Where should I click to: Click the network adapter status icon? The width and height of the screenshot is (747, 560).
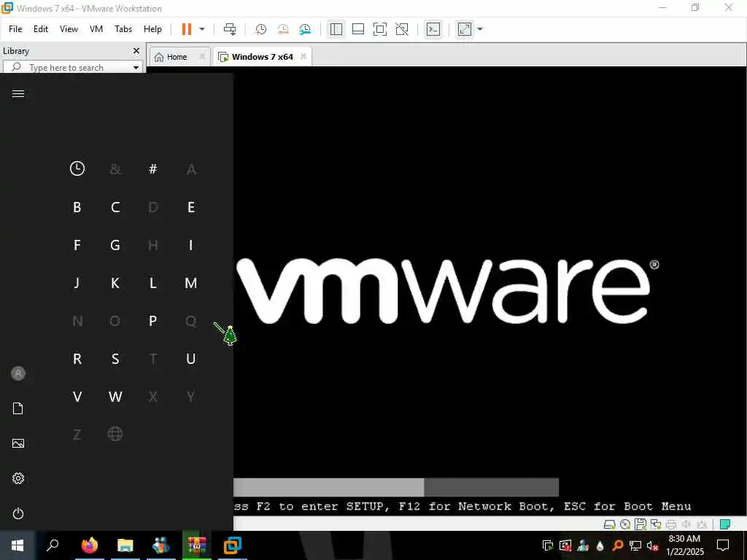pos(656,524)
